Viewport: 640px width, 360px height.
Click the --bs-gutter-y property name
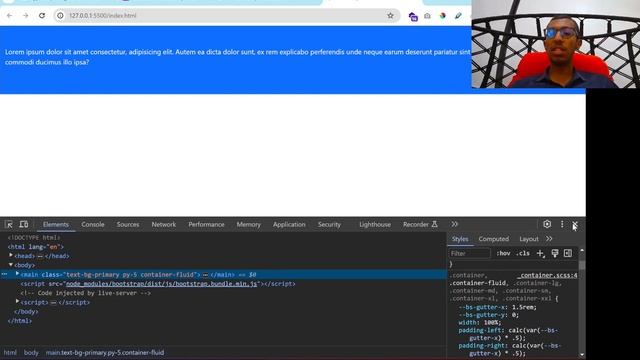point(482,315)
